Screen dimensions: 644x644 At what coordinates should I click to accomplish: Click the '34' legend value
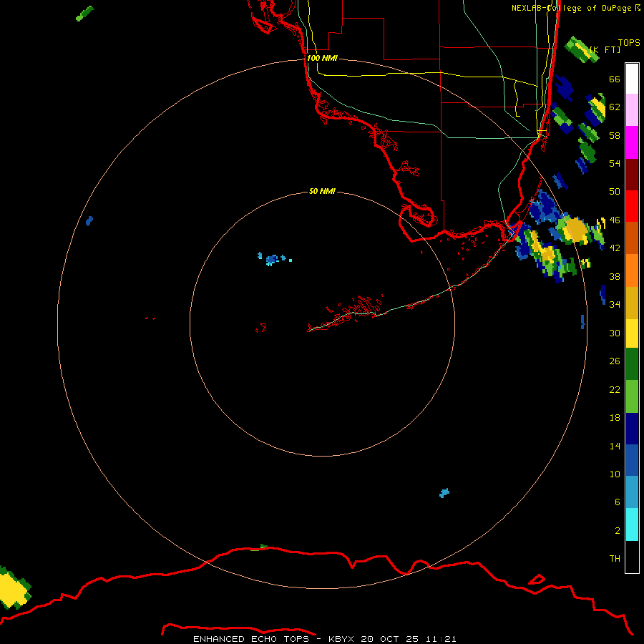615,305
